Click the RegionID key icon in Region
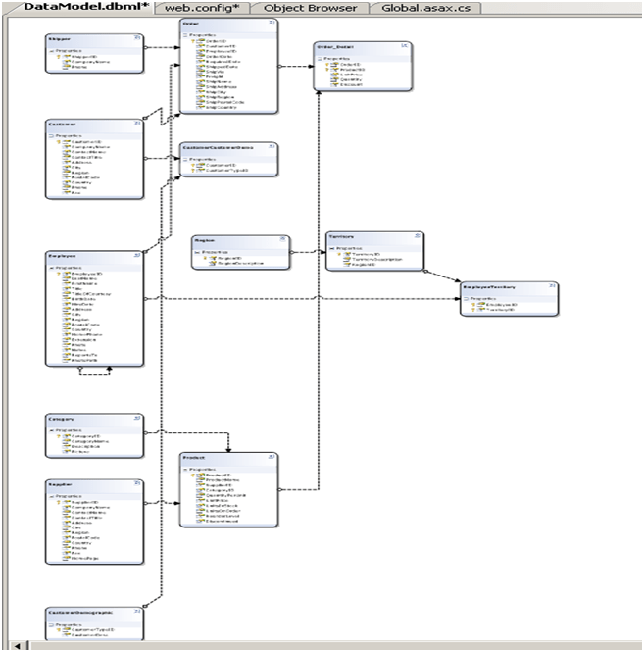 tap(207, 259)
